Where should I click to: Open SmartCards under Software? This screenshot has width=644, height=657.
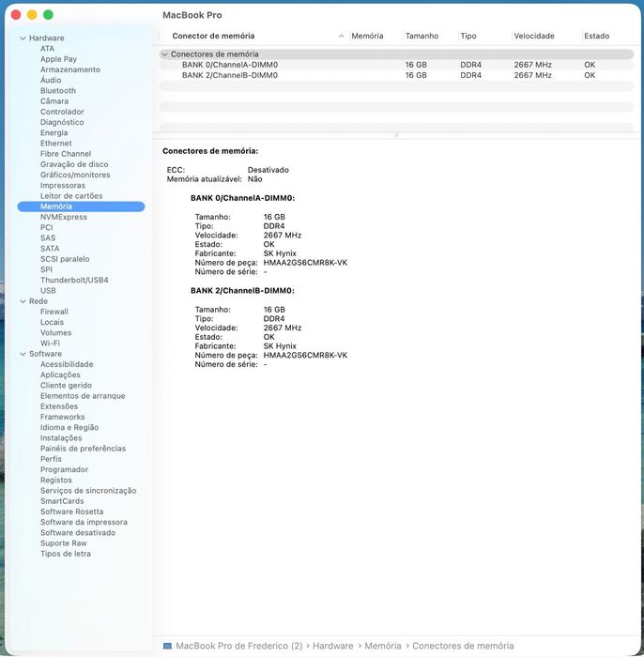point(62,501)
